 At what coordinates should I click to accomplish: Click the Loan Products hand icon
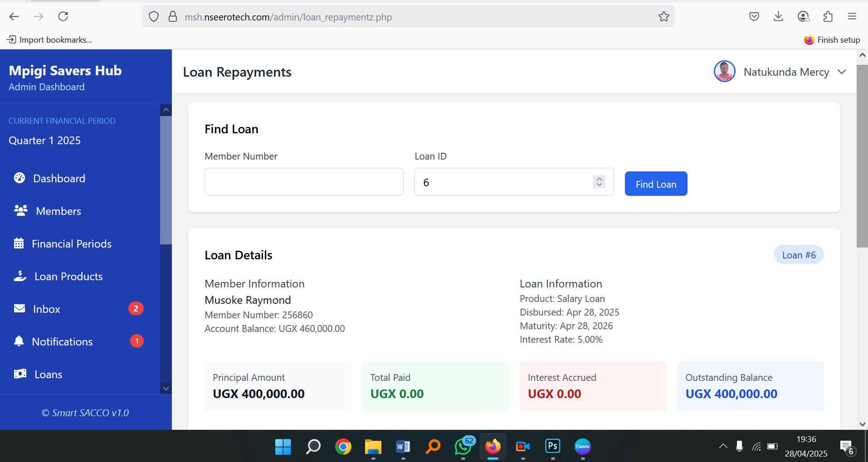[x=20, y=276]
